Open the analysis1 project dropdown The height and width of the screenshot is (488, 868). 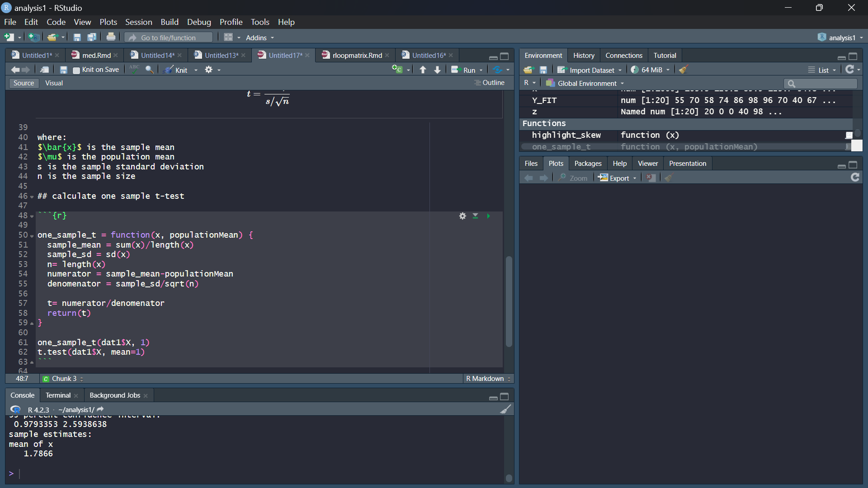pos(840,38)
